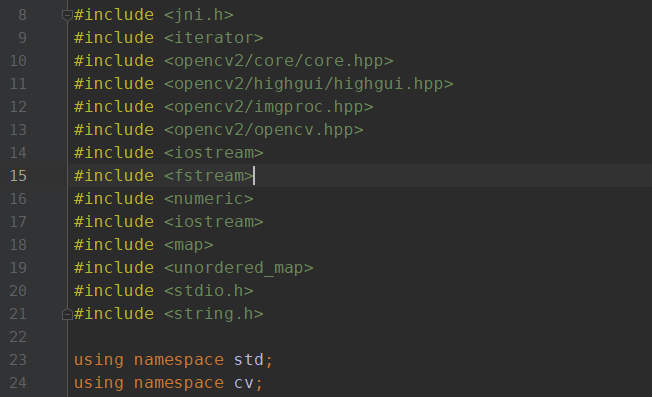Click line number 23 in the gutter
Image resolution: width=652 pixels, height=397 pixels.
(x=18, y=360)
